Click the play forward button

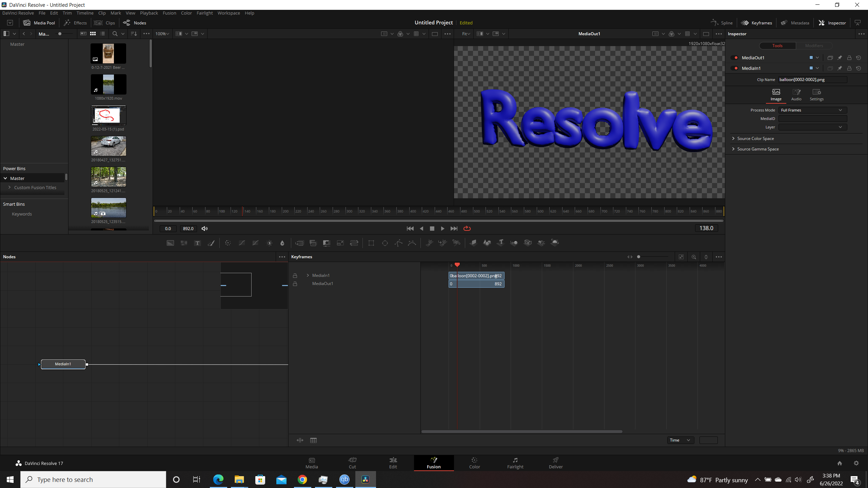442,228
